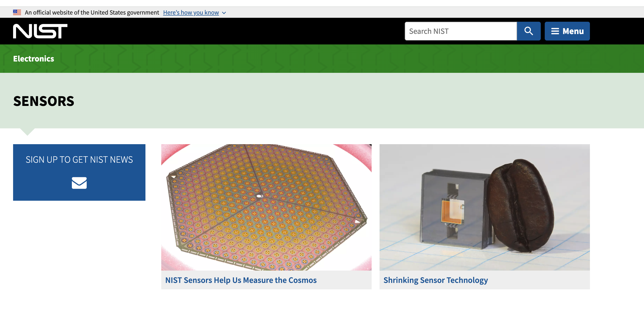
Task: Click the envelope email icon
Action: (x=79, y=183)
